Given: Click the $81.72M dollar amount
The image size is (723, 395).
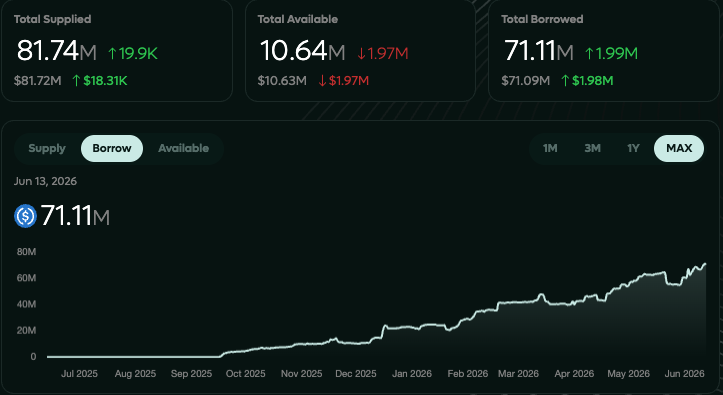Looking at the screenshot, I should (38, 81).
